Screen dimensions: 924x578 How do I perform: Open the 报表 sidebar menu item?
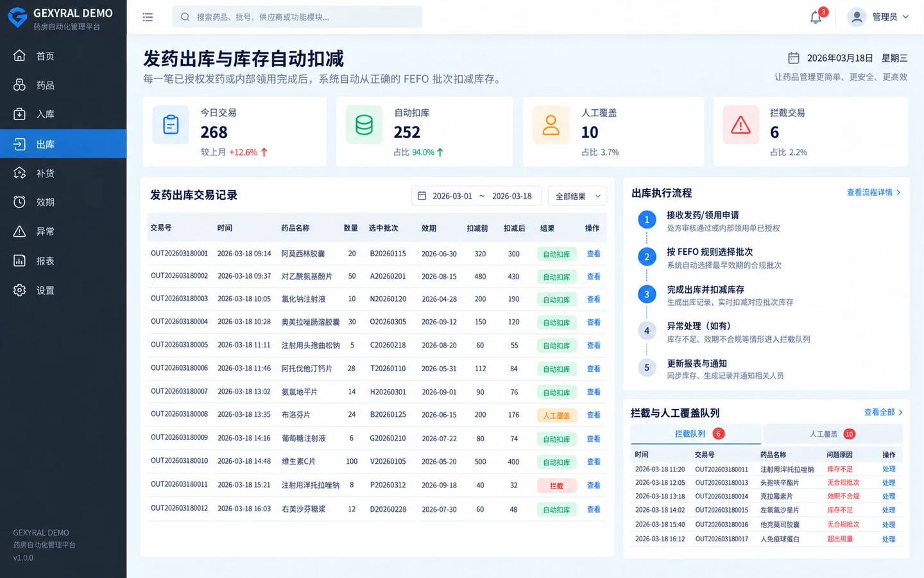(x=64, y=261)
